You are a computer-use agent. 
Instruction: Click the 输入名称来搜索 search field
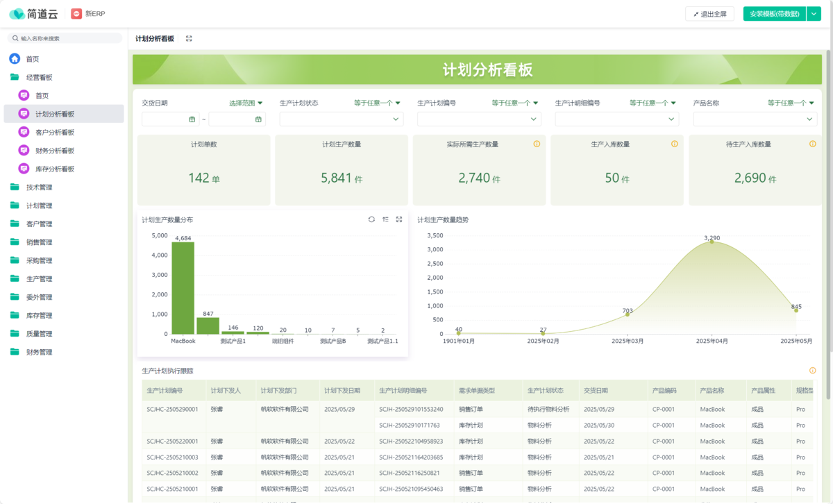click(65, 38)
